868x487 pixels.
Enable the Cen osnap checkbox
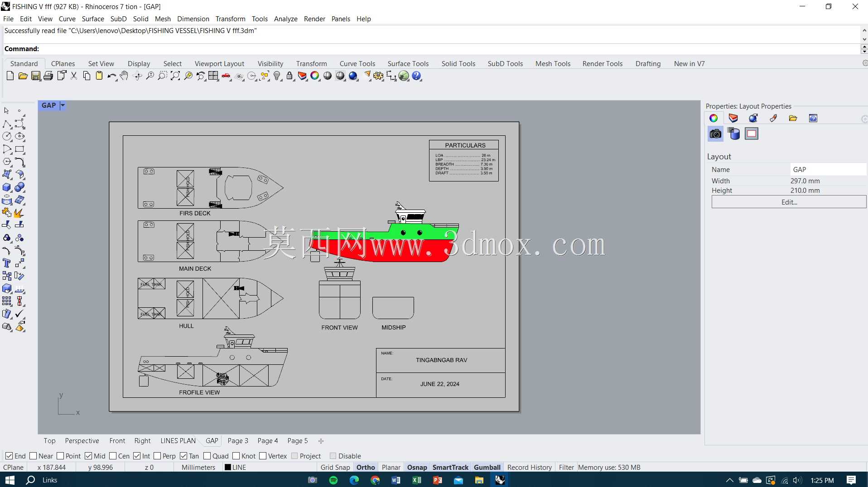tap(113, 456)
